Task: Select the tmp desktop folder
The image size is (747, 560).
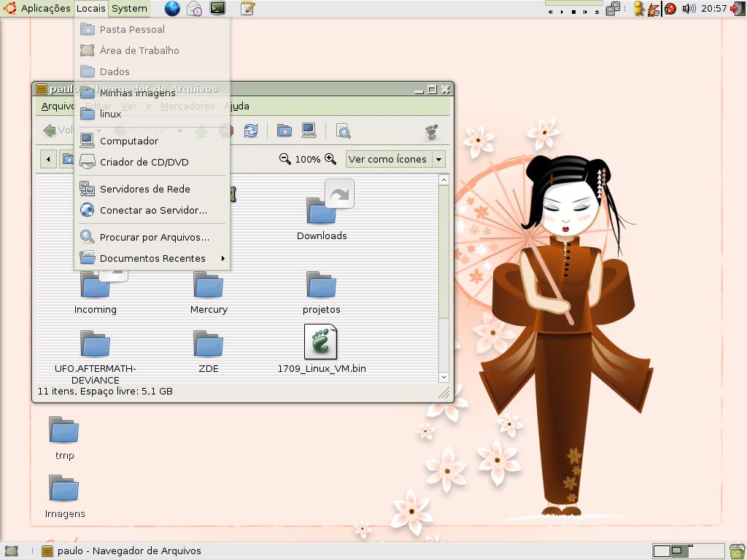Action: [x=64, y=438]
